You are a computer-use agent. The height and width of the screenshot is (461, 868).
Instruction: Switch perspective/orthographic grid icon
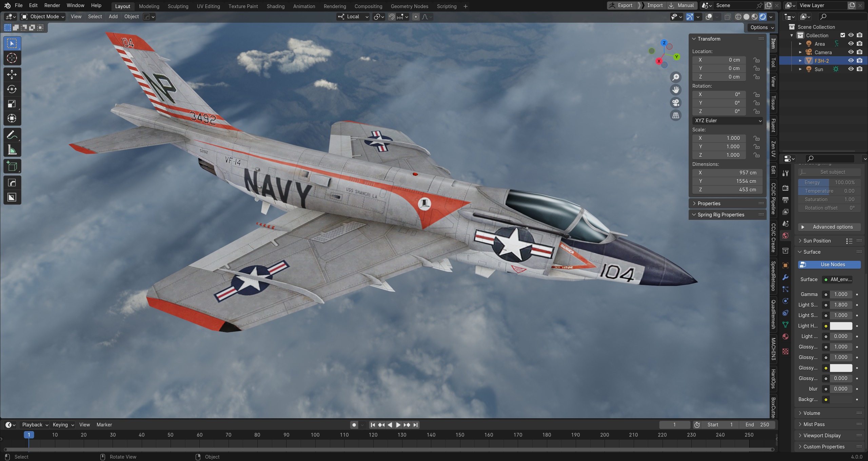point(676,116)
